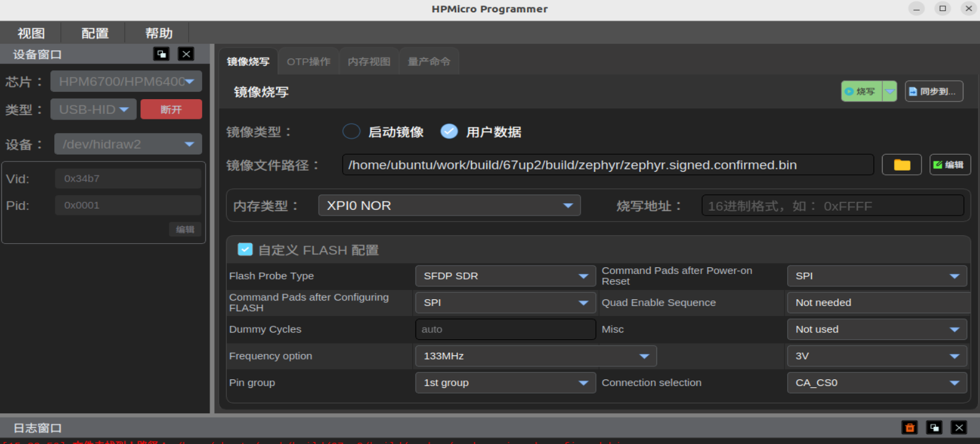Expand the 内存类型 XPI0 NOR dropdown
Screen dimensions: 980x444
pyautogui.click(x=449, y=206)
